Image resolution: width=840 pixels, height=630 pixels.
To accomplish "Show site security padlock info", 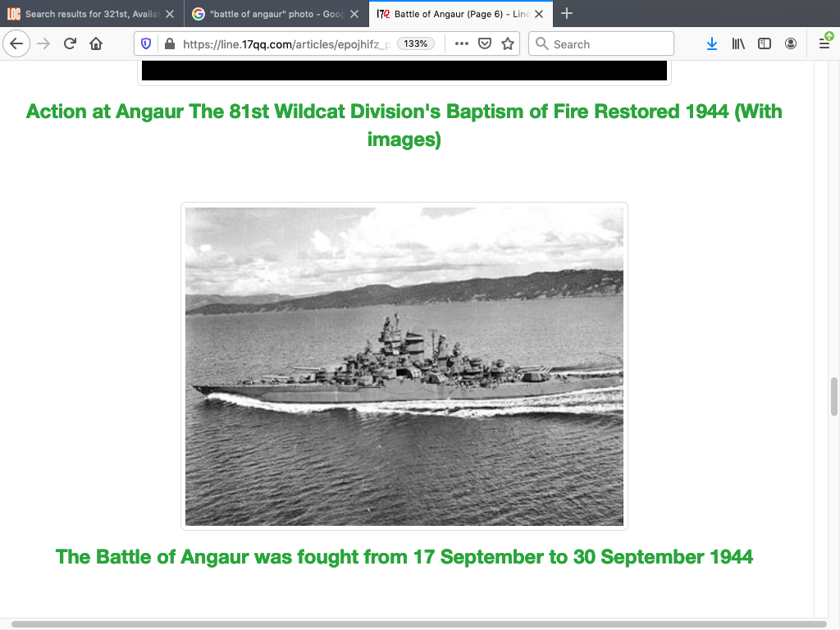I will [169, 43].
